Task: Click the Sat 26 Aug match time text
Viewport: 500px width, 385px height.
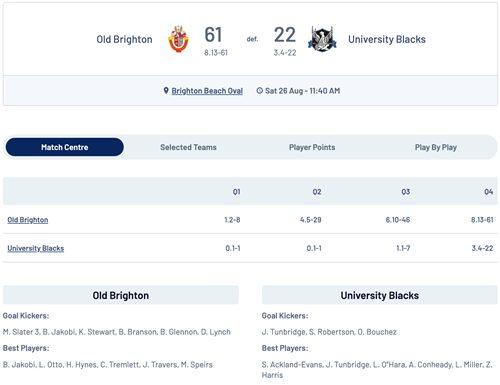Action: (x=302, y=91)
